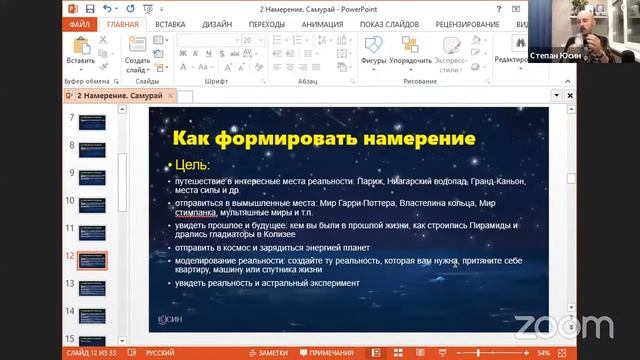Collapse the ribbon chevron
The height and width of the screenshot is (360, 640).
click(x=568, y=81)
